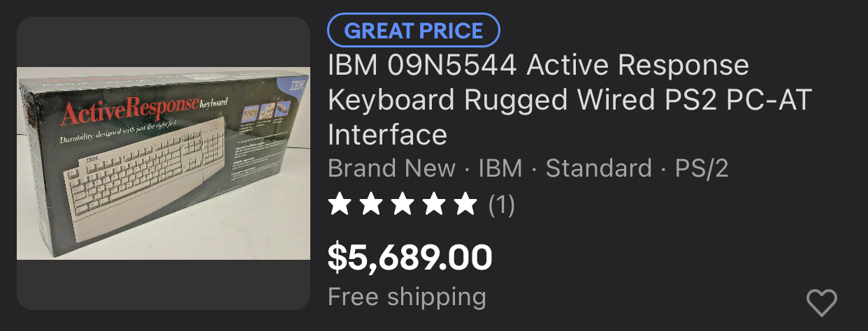The height and width of the screenshot is (331, 868).
Task: Click the Brand New condition text
Action: coord(392,168)
